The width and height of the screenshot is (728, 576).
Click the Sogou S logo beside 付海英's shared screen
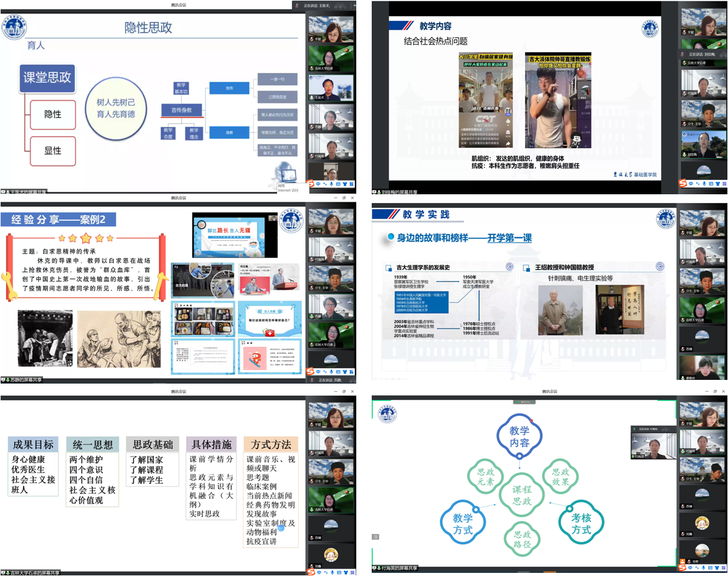pos(683,565)
